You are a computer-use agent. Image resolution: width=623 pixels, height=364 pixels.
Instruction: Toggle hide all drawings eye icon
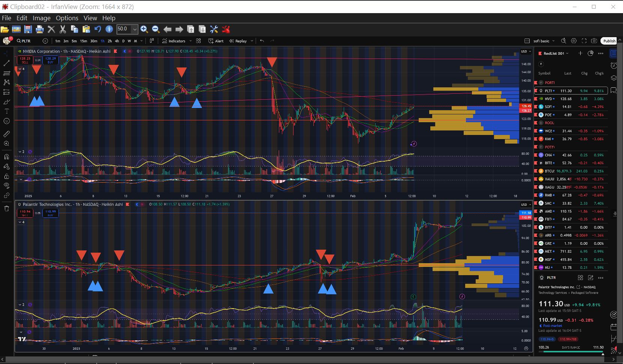(6, 185)
